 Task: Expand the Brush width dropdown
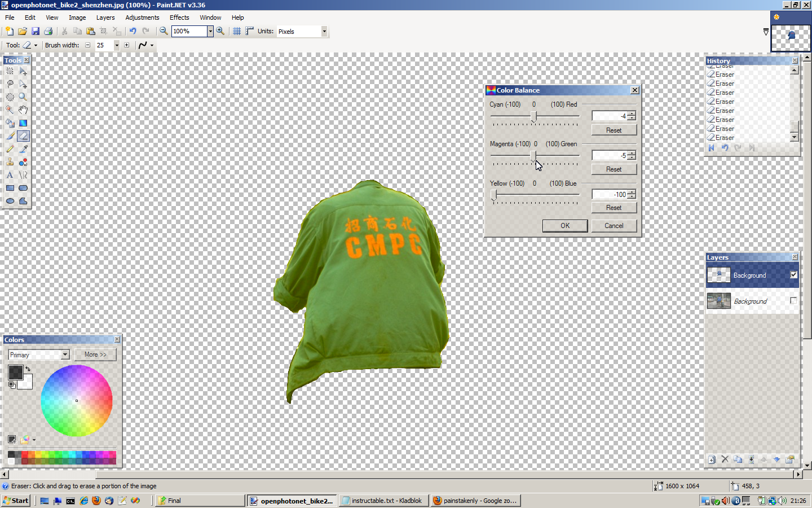click(x=116, y=45)
